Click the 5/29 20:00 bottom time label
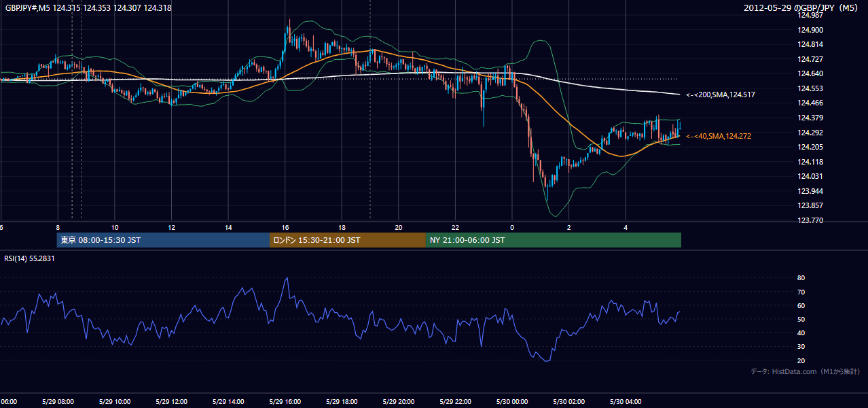868x408 pixels. click(399, 402)
